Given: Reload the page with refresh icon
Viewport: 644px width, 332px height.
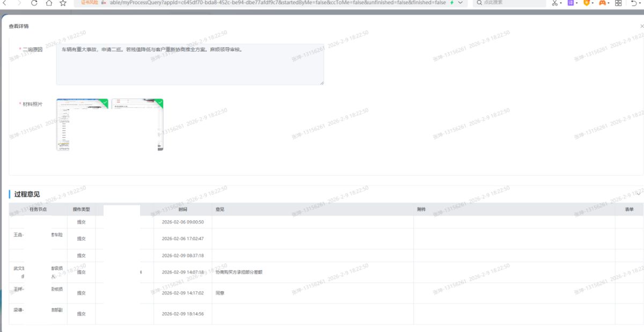Looking at the screenshot, I should click(34, 3).
